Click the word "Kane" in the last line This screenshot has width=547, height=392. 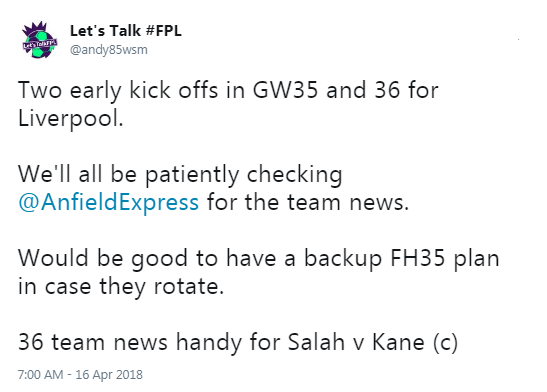coord(398,342)
